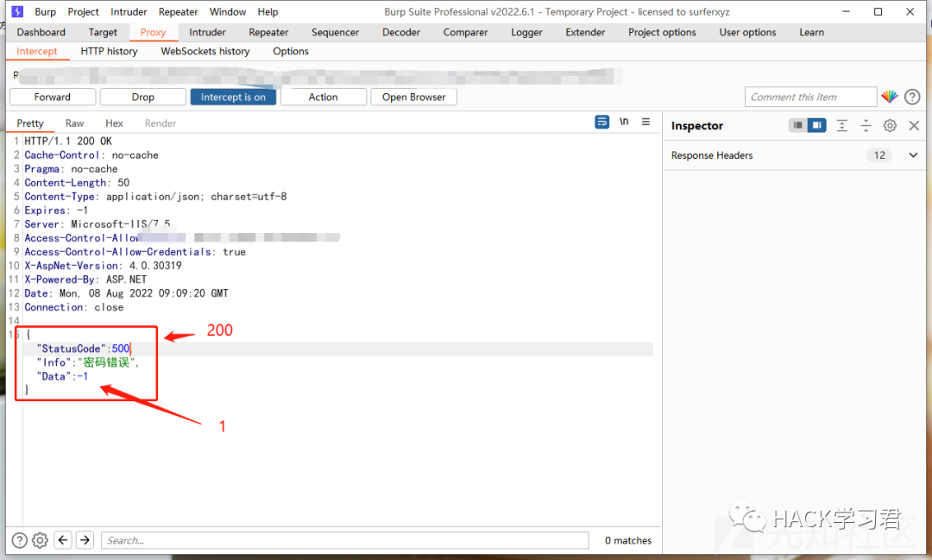
Task: Open the Help menu
Action: pyautogui.click(x=268, y=12)
